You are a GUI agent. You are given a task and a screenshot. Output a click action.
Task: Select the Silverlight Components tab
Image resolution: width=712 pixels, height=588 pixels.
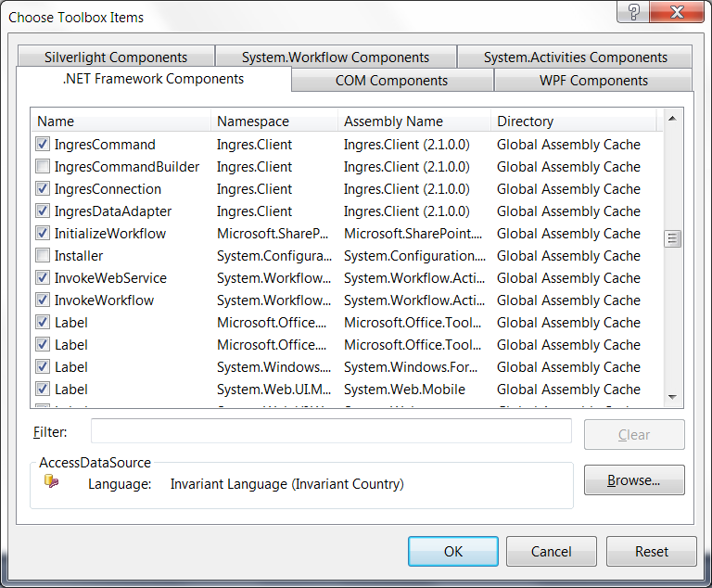click(116, 58)
